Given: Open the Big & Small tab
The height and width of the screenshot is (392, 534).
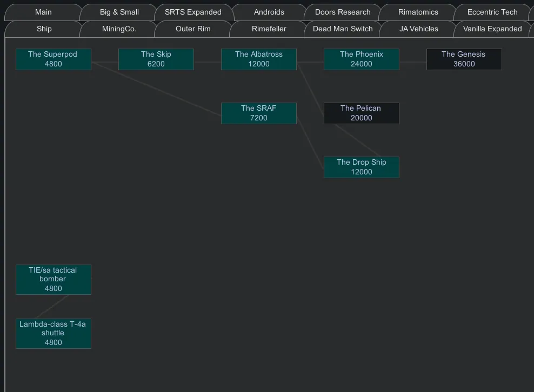Looking at the screenshot, I should [119, 12].
